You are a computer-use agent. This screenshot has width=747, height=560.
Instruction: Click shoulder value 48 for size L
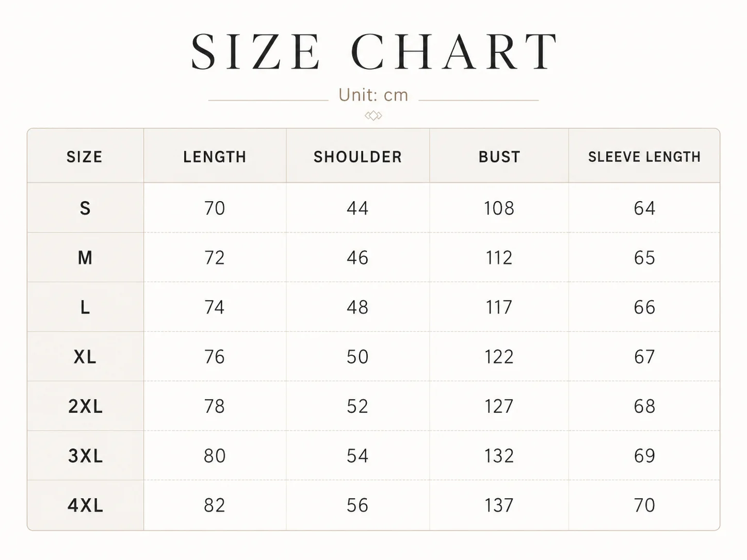pos(358,307)
